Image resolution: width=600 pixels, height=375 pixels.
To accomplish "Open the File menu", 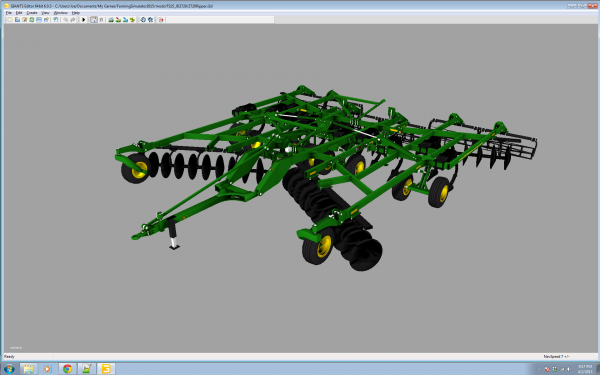I will click(x=8, y=13).
